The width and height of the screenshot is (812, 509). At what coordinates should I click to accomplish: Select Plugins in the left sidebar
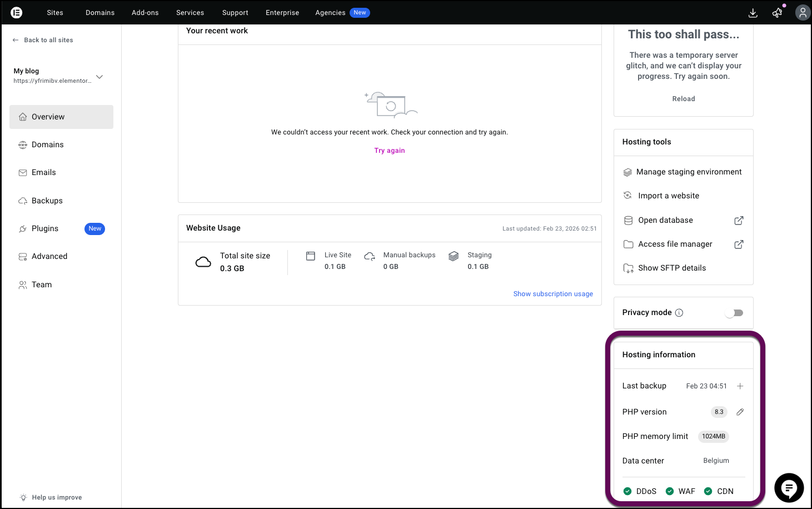click(x=45, y=228)
